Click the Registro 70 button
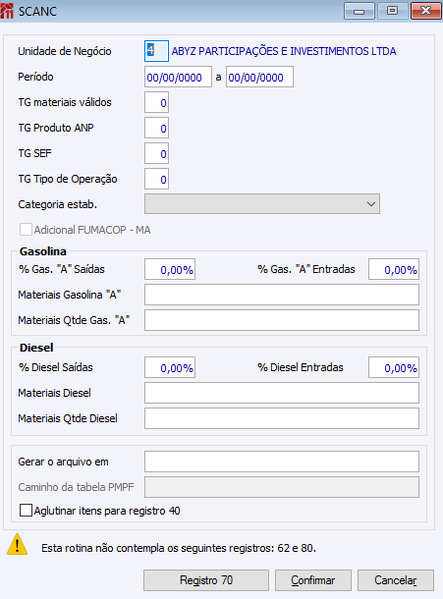The image size is (443, 599). click(x=206, y=580)
